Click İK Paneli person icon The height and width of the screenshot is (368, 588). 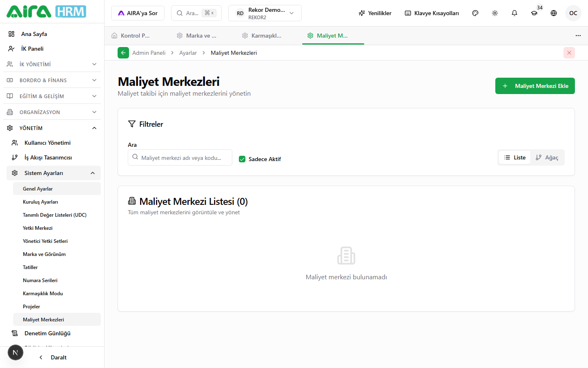tap(11, 49)
